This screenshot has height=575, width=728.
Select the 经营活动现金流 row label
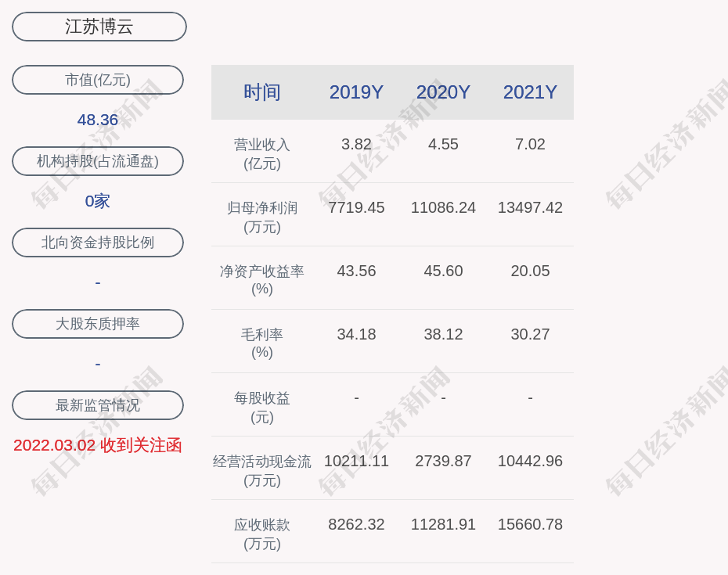[x=262, y=470]
